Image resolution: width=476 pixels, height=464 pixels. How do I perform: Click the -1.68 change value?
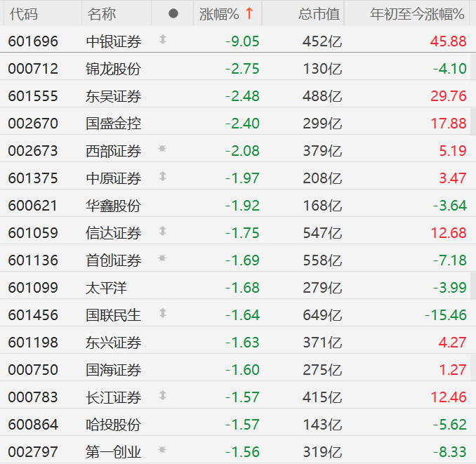tap(242, 288)
